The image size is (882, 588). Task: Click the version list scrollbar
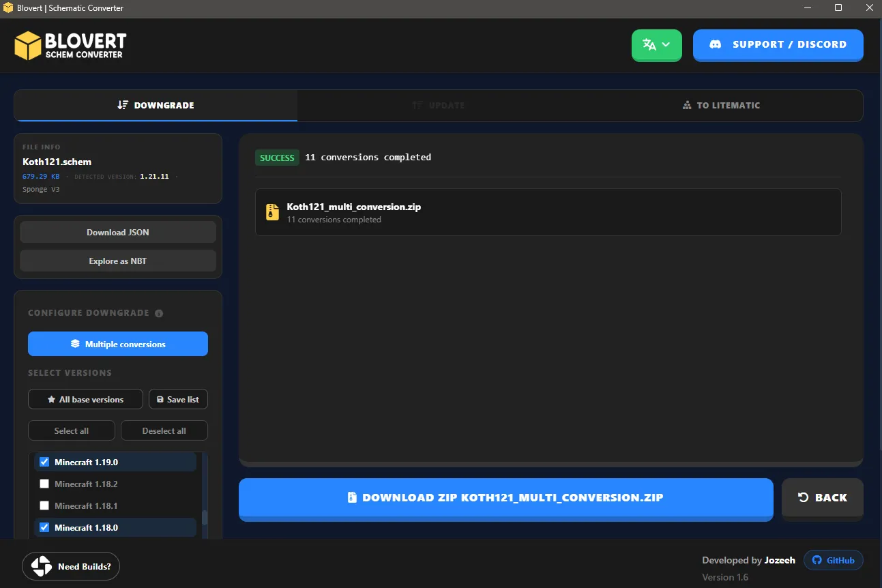pos(205,518)
